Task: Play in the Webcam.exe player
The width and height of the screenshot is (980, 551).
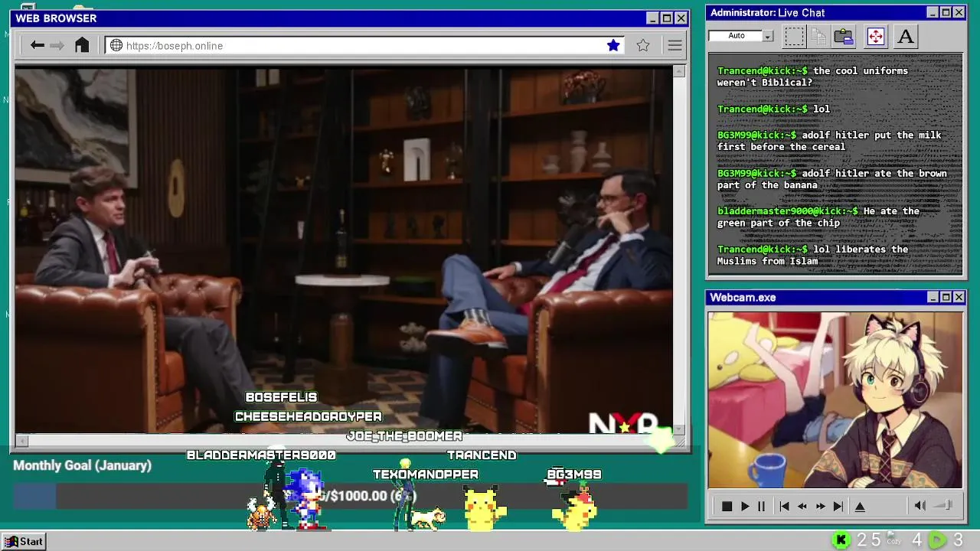Action: click(744, 506)
